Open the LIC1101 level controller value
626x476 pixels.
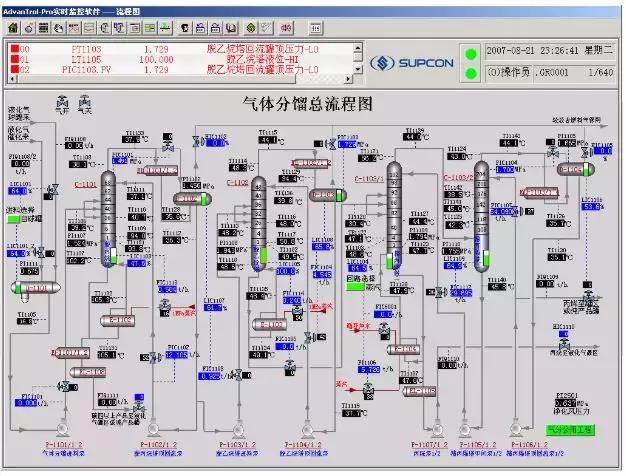point(18,191)
